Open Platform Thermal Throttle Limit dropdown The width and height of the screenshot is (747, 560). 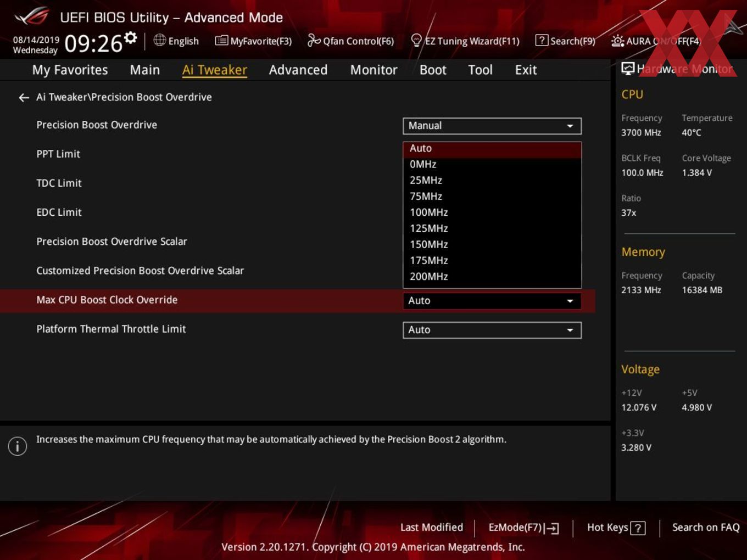tap(492, 330)
